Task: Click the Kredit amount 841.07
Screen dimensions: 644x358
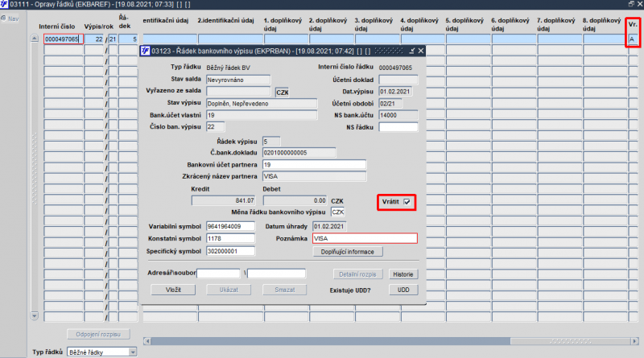Action: [224, 200]
